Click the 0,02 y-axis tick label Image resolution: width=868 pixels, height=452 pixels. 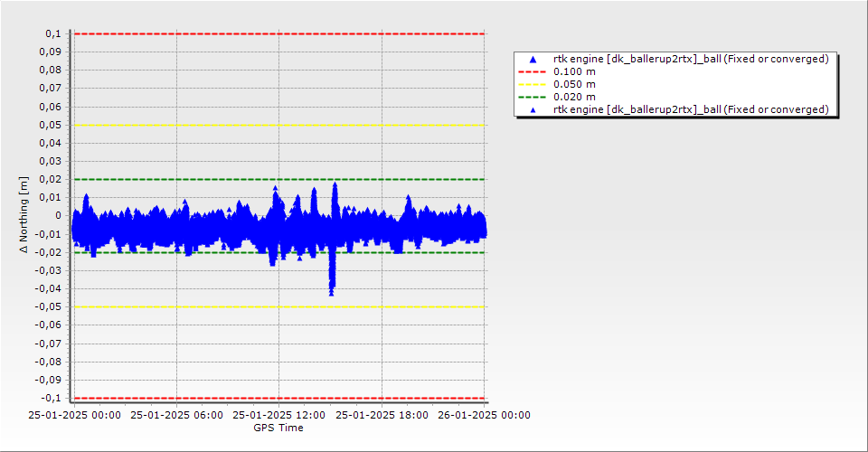coord(51,179)
